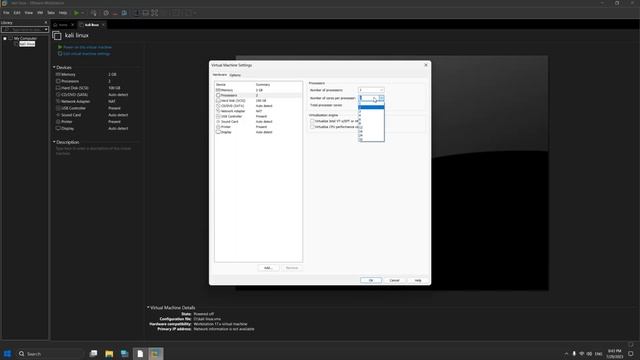
Task: Click Memory icon in the main Devices panel
Action: tap(58, 74)
